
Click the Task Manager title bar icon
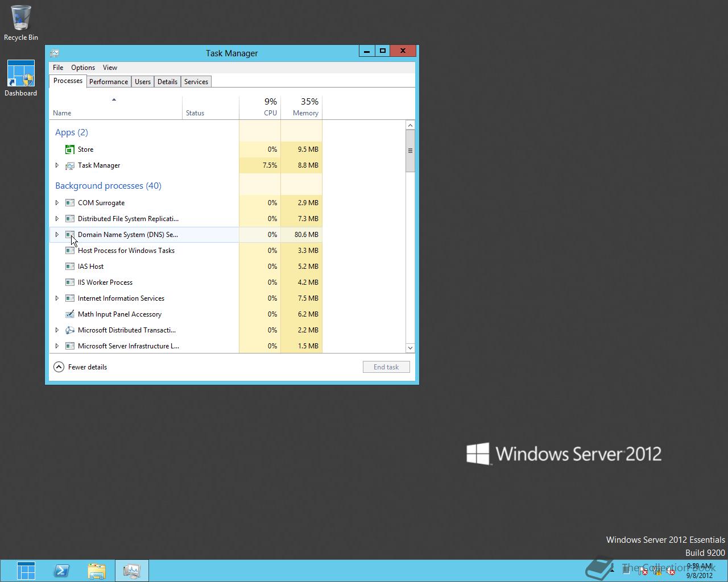(55, 53)
